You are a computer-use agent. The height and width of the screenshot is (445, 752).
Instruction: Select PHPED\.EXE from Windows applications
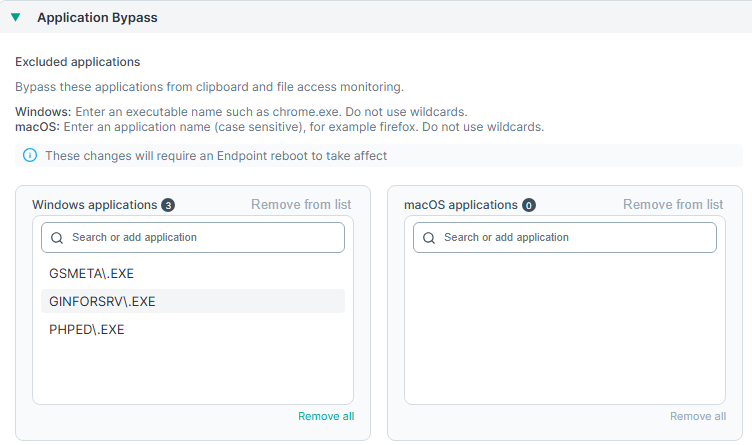tap(86, 329)
